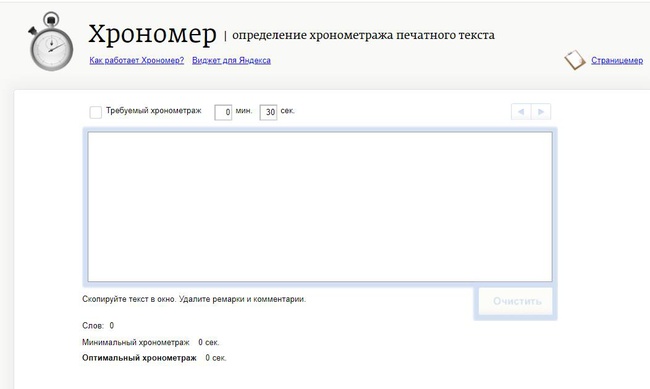
Task: Click the left arrow undo button
Action: pyautogui.click(x=521, y=112)
